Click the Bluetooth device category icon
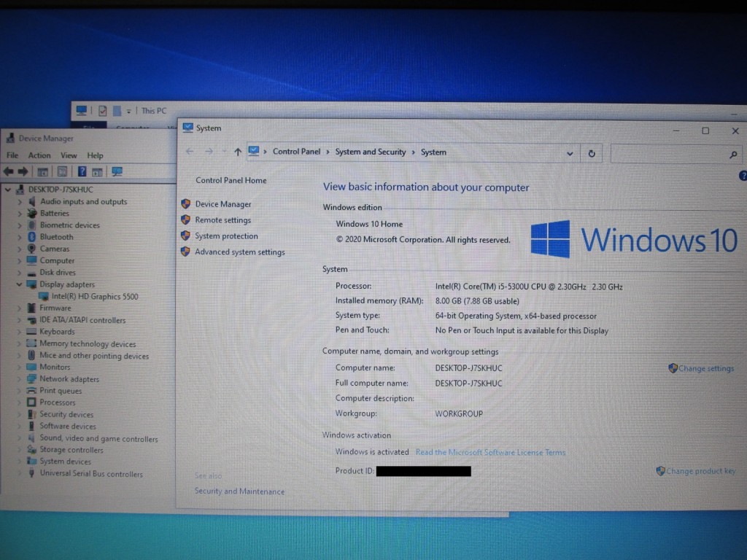 click(x=32, y=237)
